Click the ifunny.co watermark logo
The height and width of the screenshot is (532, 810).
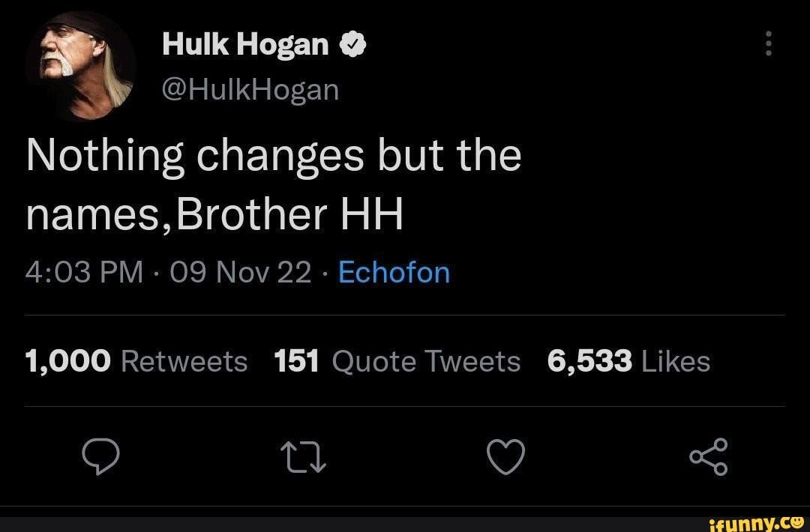(x=754, y=522)
